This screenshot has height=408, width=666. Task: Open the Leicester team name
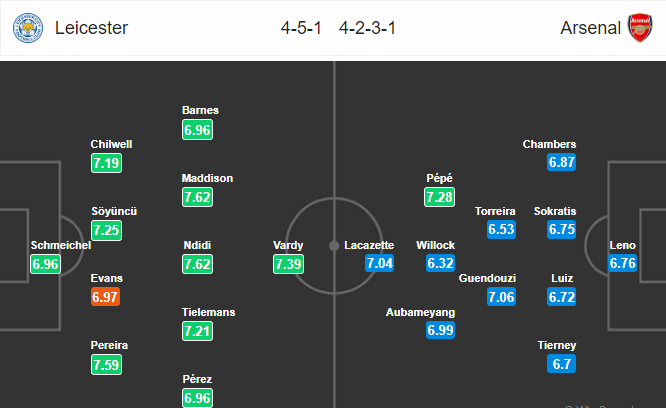click(x=91, y=28)
